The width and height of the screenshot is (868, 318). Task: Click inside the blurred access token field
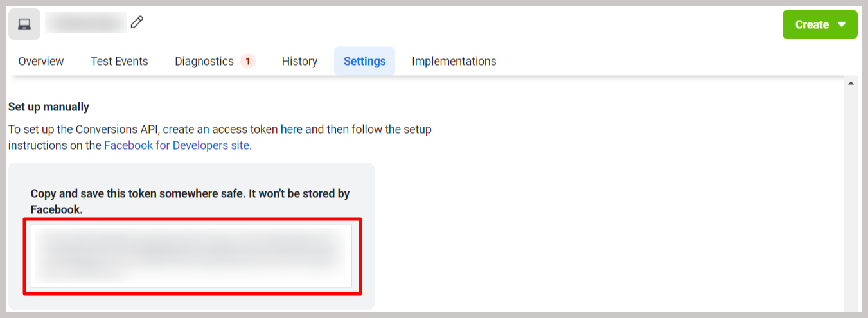[192, 256]
